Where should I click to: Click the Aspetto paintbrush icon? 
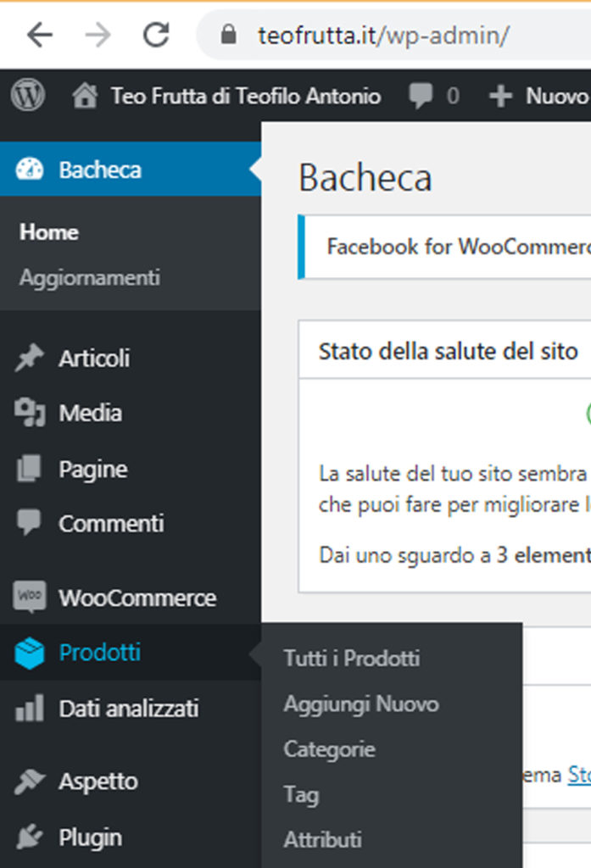click(x=30, y=781)
